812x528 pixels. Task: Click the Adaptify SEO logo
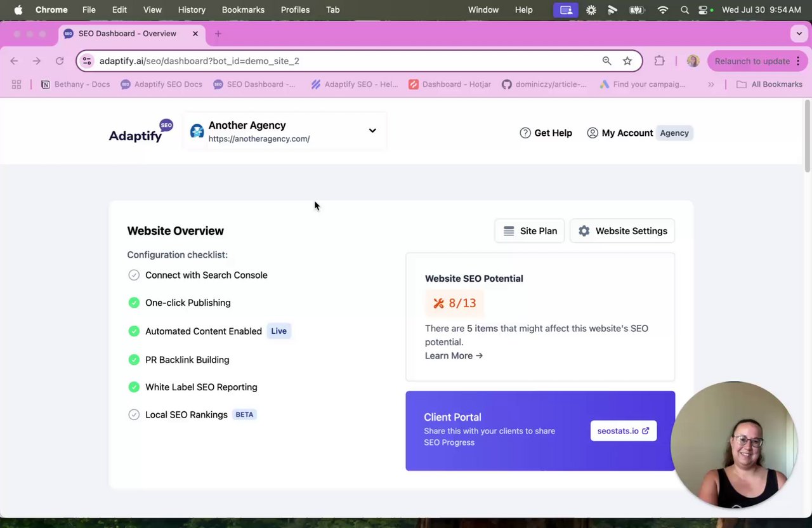point(141,131)
